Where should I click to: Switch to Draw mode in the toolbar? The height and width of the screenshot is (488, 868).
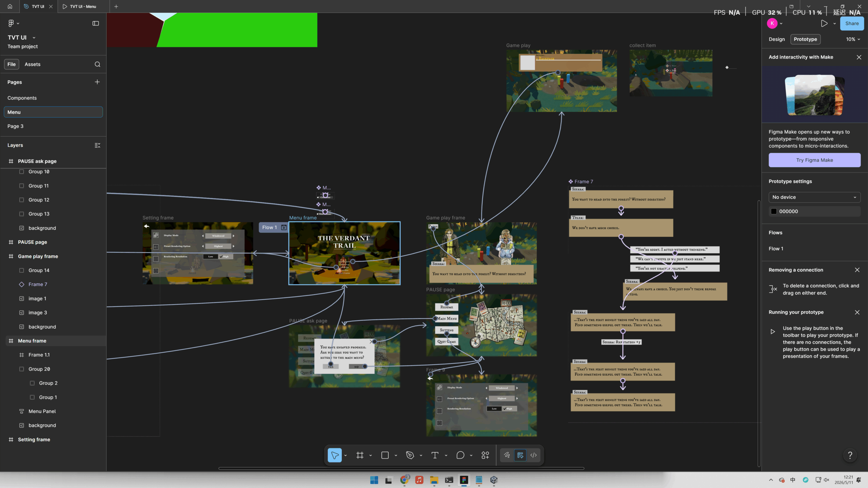[507, 455]
